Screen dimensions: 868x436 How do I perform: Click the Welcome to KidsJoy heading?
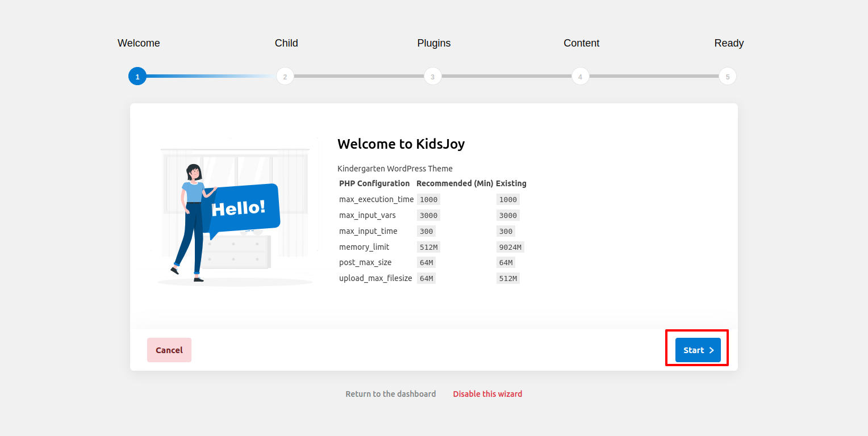point(401,144)
